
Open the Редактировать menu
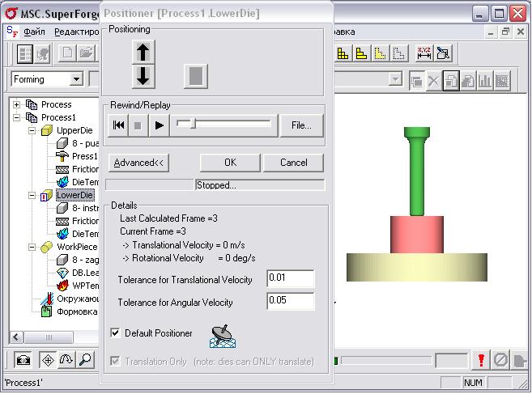click(x=76, y=32)
